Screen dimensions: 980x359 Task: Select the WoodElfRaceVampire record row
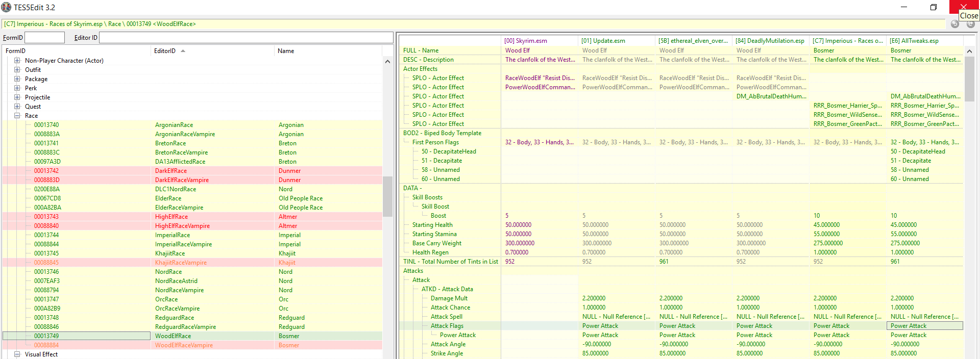tap(192, 345)
